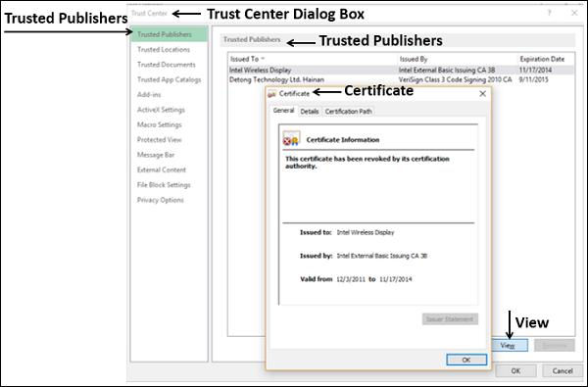The width and height of the screenshot is (588, 387).
Task: Select the Intel Wireless Display publisher row
Action: pos(401,70)
